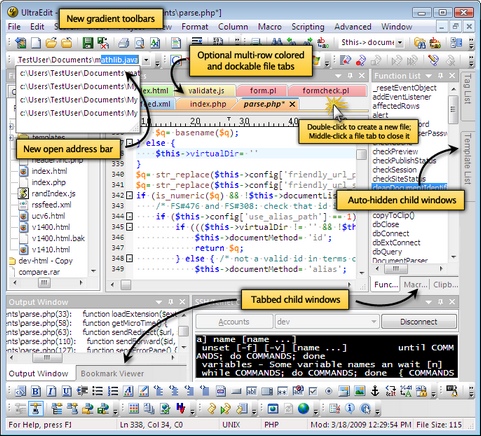Open SSH/Telnet panel options arrow
Screen dimensions: 481x436
(428, 302)
